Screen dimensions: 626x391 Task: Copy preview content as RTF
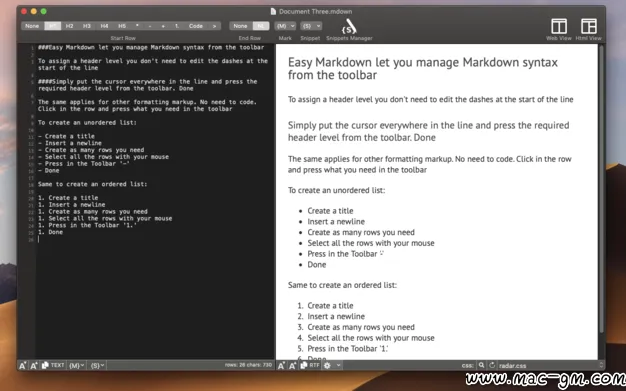pyautogui.click(x=310, y=365)
